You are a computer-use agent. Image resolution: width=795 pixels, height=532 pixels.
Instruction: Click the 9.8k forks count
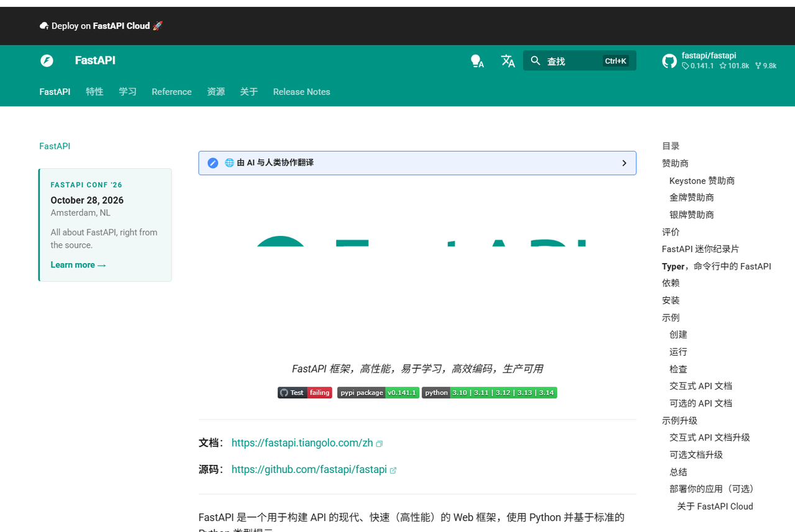(x=766, y=66)
